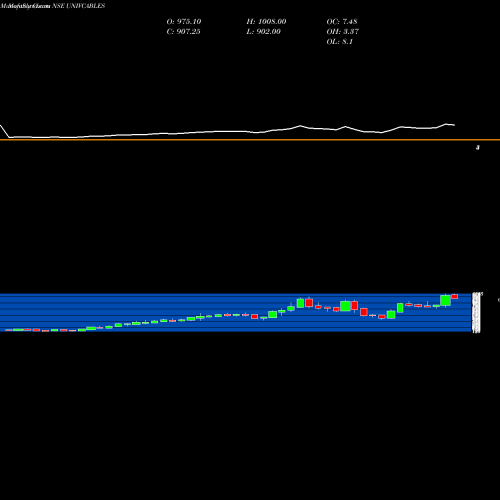Click the white indicator line's peak near center

coord(300,126)
